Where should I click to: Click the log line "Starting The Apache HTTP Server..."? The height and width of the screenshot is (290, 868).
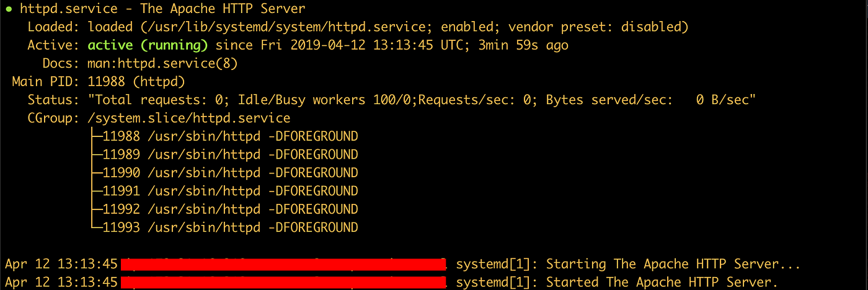point(673,264)
